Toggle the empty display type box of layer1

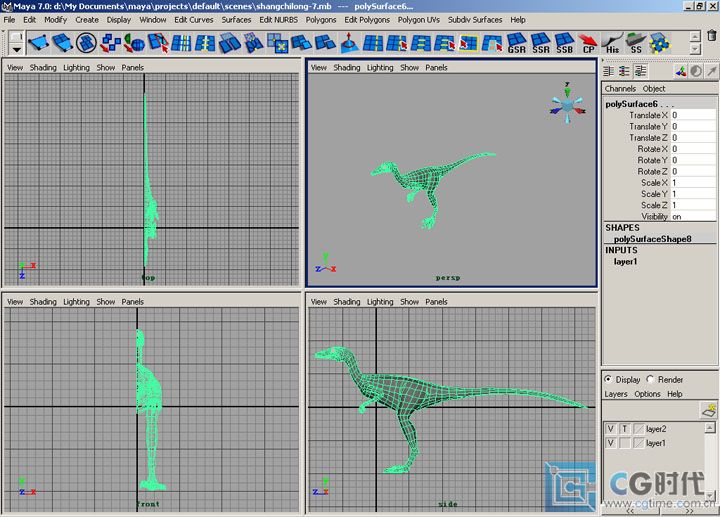click(624, 443)
